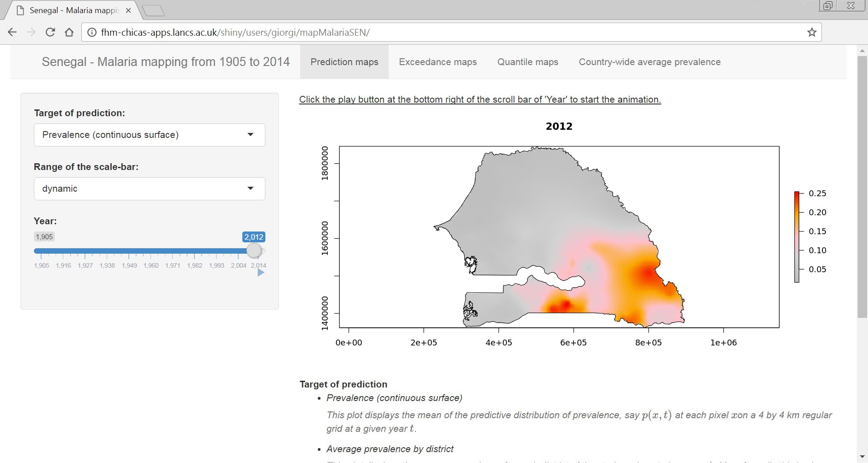Click the browser forward arrow
Screen dimensions: 868x463
point(31,32)
